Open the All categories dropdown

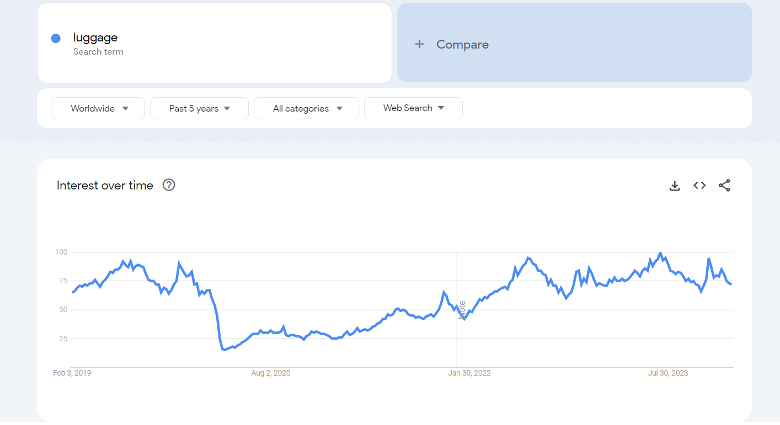tap(306, 108)
